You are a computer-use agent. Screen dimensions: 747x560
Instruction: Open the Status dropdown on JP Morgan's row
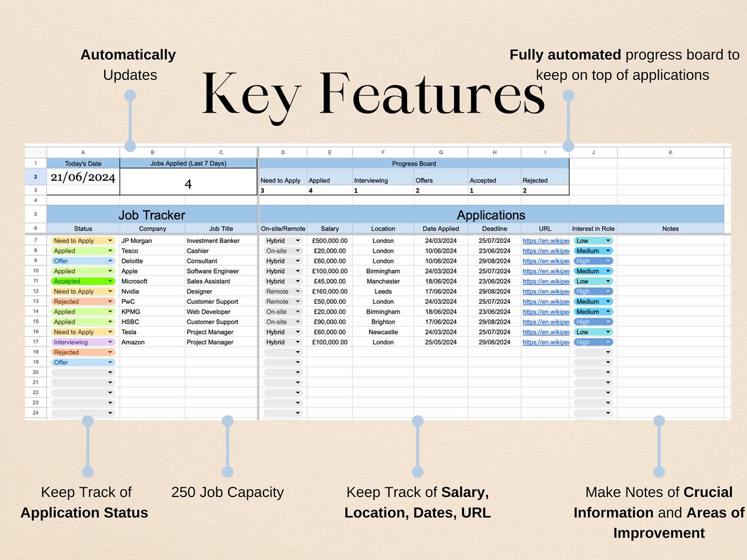pos(109,240)
